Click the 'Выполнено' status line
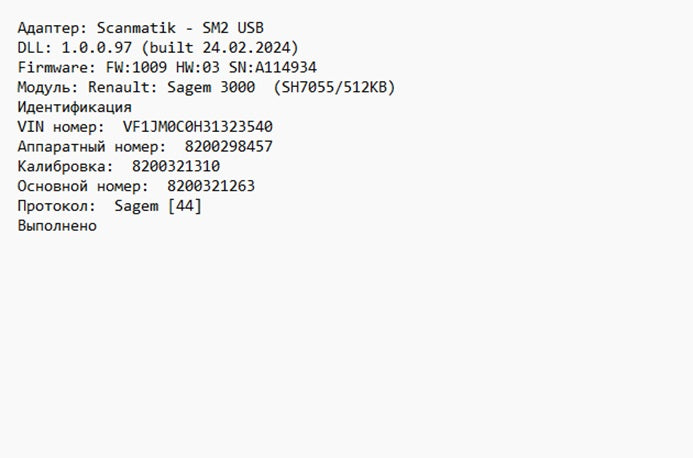Screen dimensions: 693x458 coord(57,226)
